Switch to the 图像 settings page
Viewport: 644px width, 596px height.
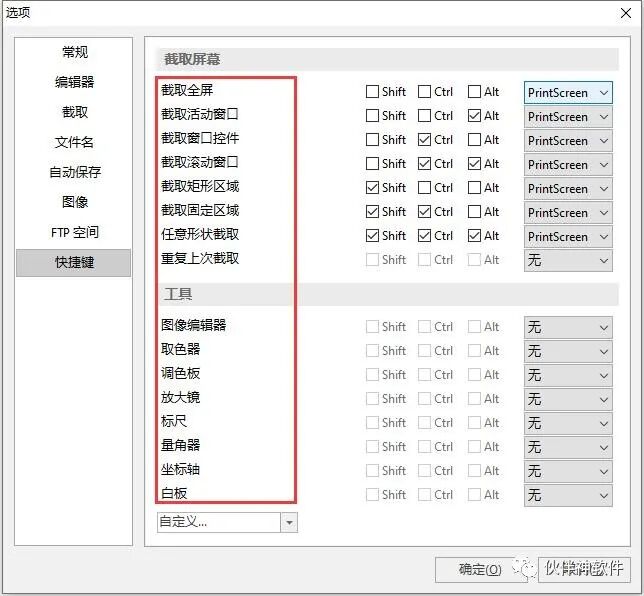74,202
